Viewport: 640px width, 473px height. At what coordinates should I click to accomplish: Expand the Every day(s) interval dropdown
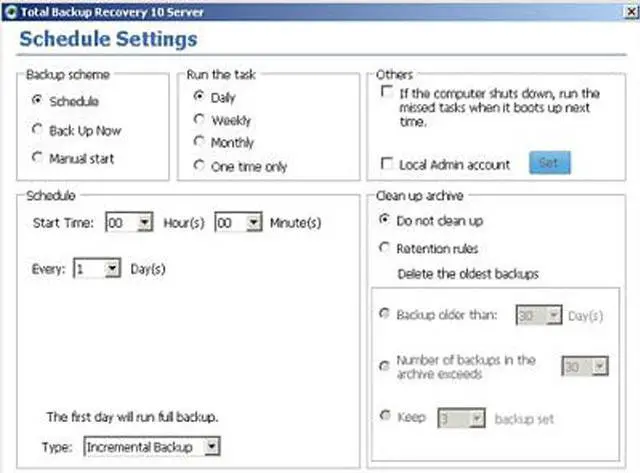click(112, 269)
